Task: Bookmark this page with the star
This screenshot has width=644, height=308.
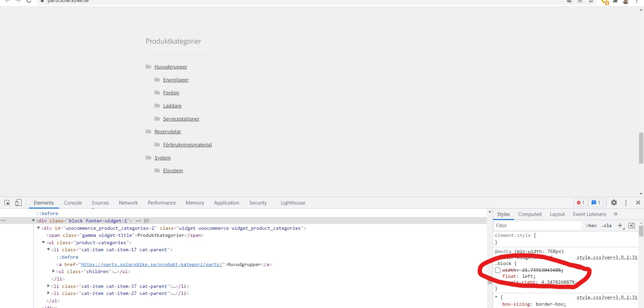Action: pyautogui.click(x=591, y=1)
